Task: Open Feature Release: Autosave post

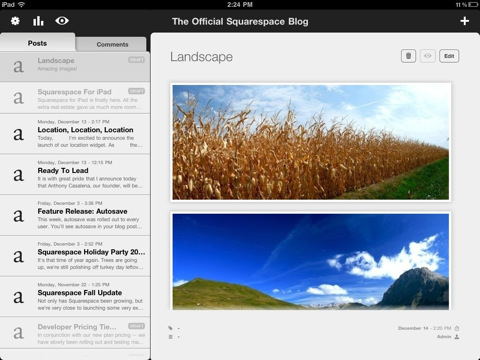Action: pyautogui.click(x=75, y=215)
